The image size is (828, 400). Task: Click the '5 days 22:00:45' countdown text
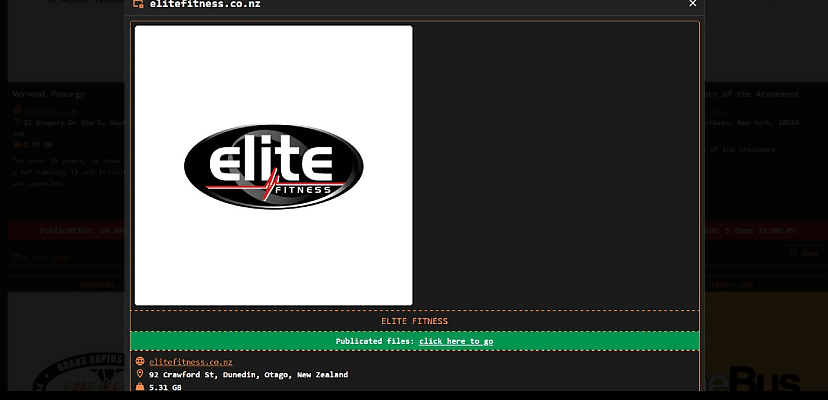tap(760, 230)
